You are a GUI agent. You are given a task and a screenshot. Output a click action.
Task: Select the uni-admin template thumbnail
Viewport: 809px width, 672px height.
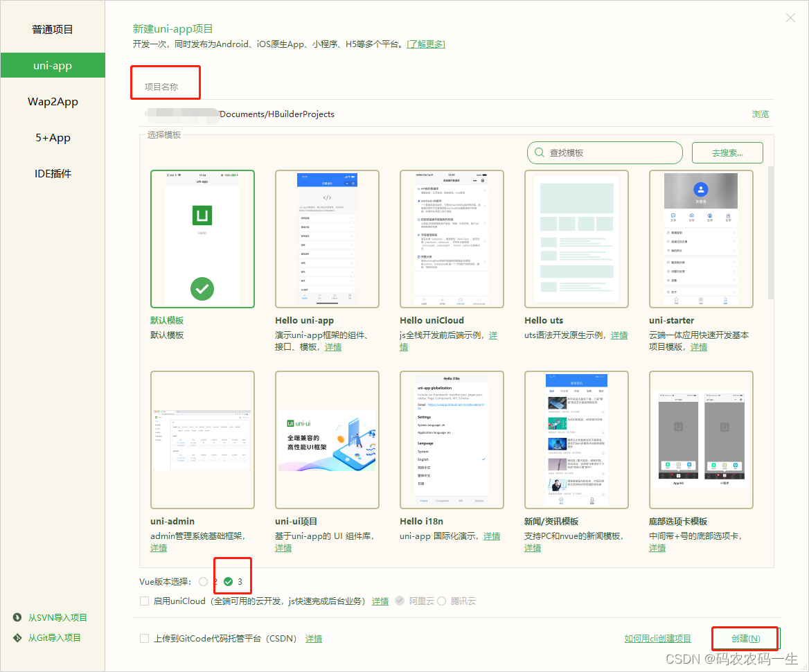pyautogui.click(x=202, y=440)
